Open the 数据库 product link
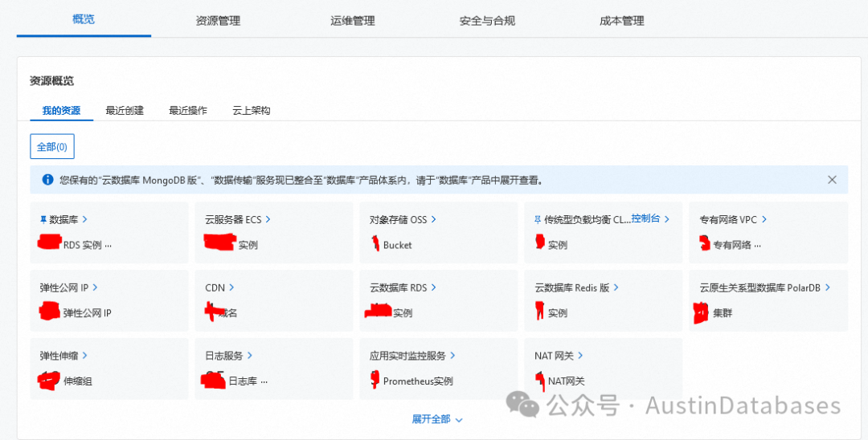 (63, 219)
